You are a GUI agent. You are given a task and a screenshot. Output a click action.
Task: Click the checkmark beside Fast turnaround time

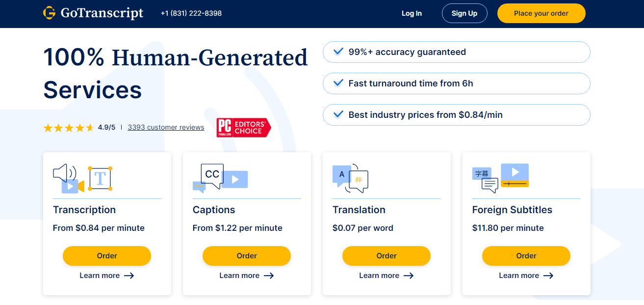(338, 83)
